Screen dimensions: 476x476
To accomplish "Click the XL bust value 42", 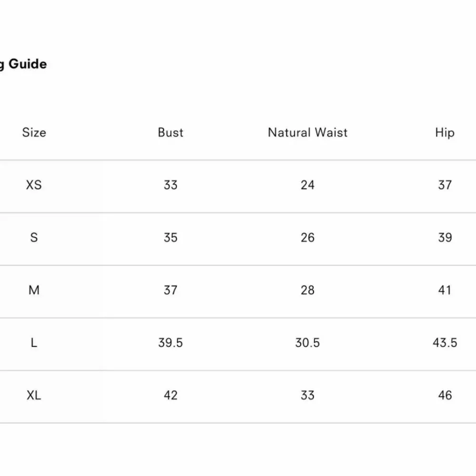I will (170, 395).
